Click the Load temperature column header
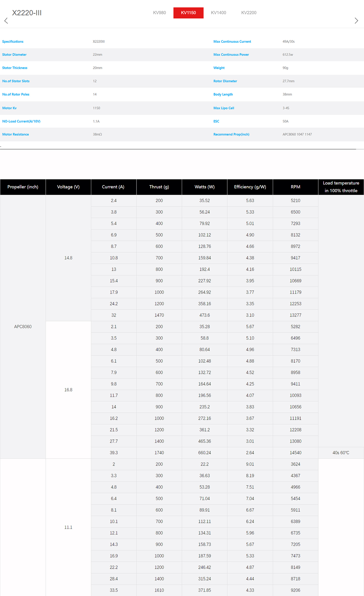This screenshot has width=364, height=596. point(341,187)
